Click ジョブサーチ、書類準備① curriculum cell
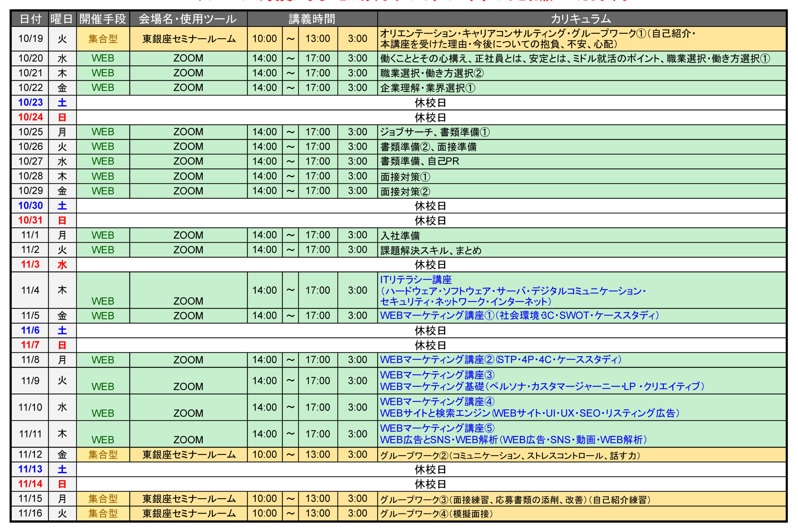798x532 pixels. (582, 132)
